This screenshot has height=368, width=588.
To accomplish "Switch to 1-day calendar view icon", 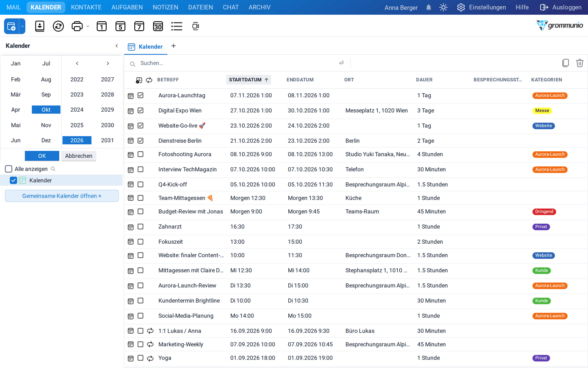I will pyautogui.click(x=102, y=26).
